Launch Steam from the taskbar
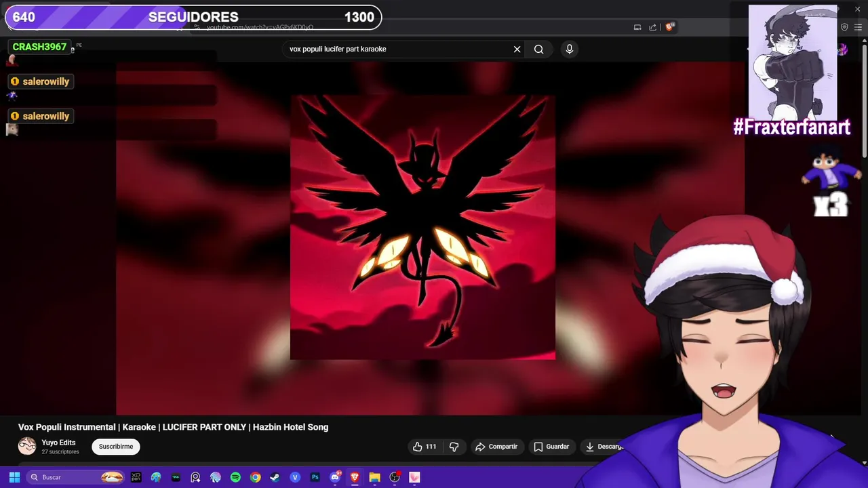The height and width of the screenshot is (488, 868). (x=275, y=477)
